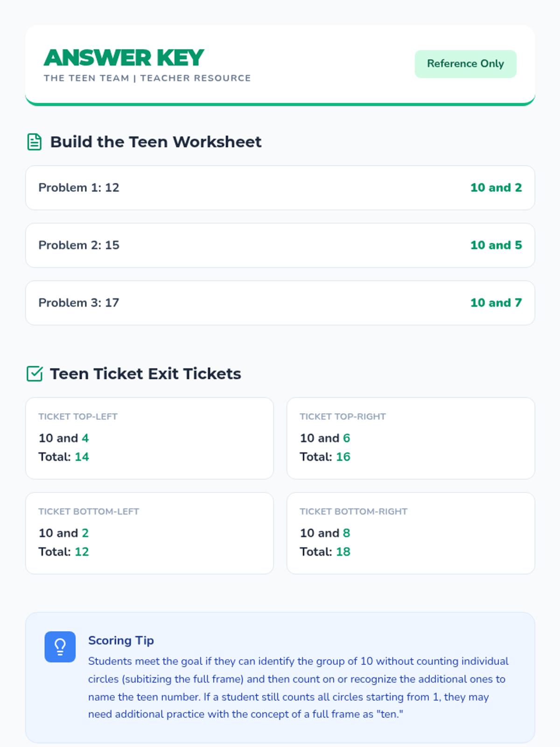Click the lightbulb Scoring Tip icon
Viewport: 560px width, 747px height.
click(60, 647)
